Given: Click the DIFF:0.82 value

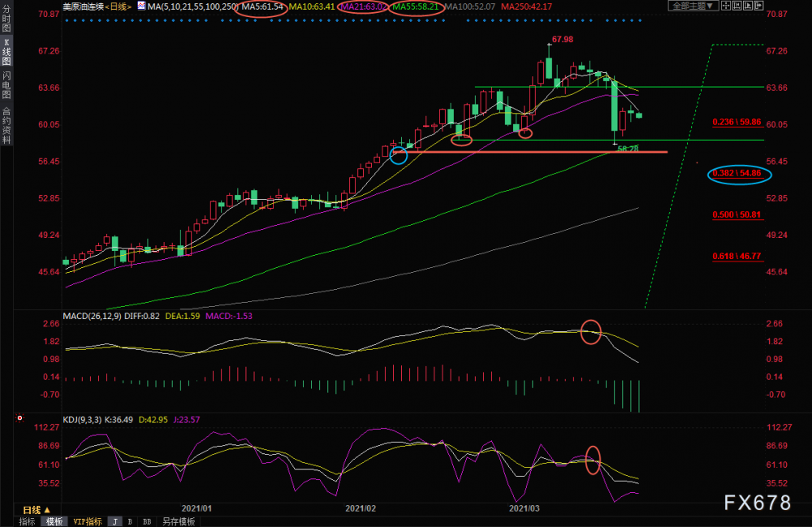Looking at the screenshot, I should coord(142,316).
